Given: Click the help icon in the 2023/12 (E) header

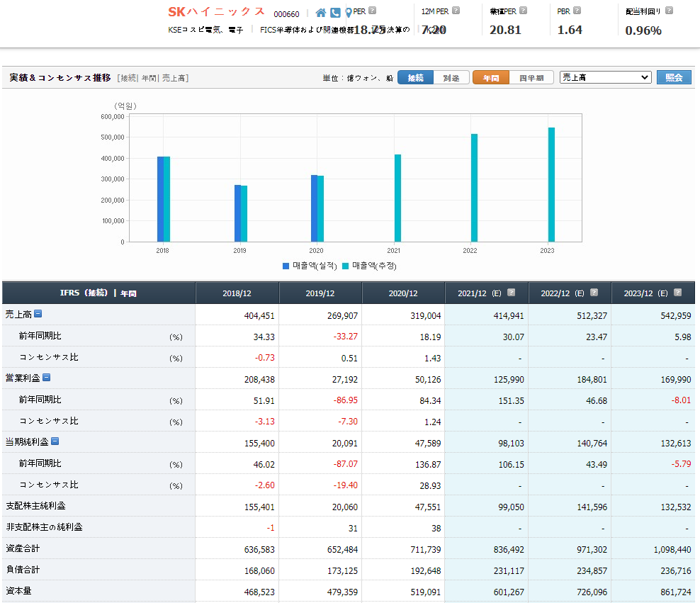Looking at the screenshot, I should tap(677, 293).
